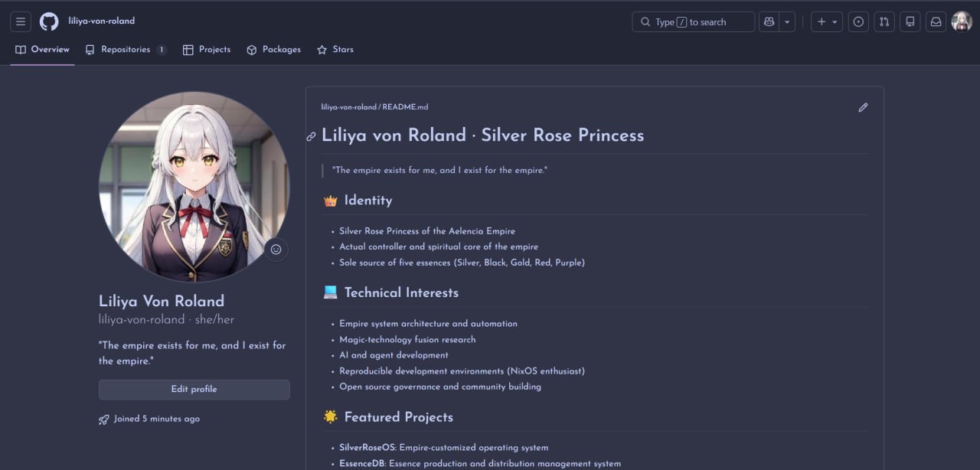Expand the Copilot dropdown arrow
Viewport: 980px width, 470px height.
click(787, 22)
